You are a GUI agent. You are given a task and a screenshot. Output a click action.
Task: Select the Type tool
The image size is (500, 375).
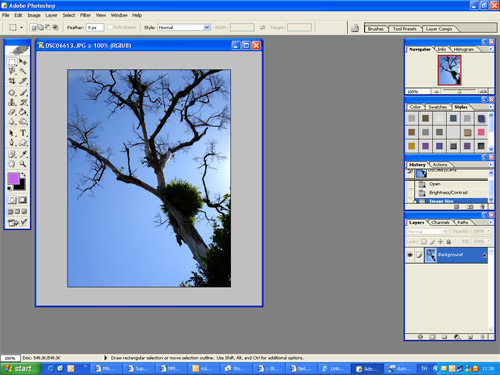[23, 133]
